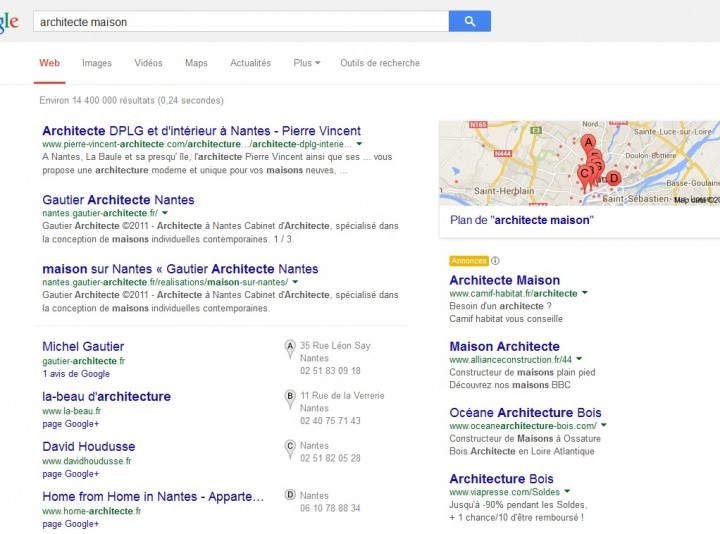Click the Google logo
Viewport: 720px width, 534px height.
(8, 22)
